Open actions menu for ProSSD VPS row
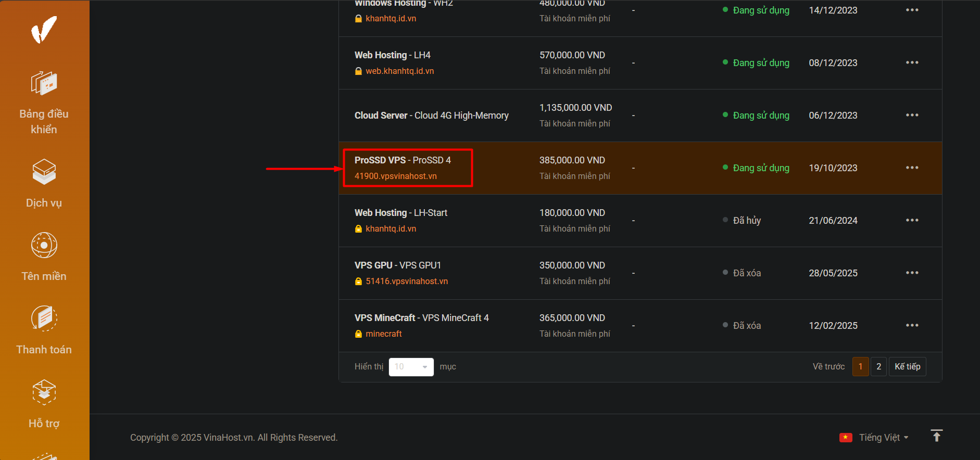The width and height of the screenshot is (980, 460). pyautogui.click(x=912, y=168)
